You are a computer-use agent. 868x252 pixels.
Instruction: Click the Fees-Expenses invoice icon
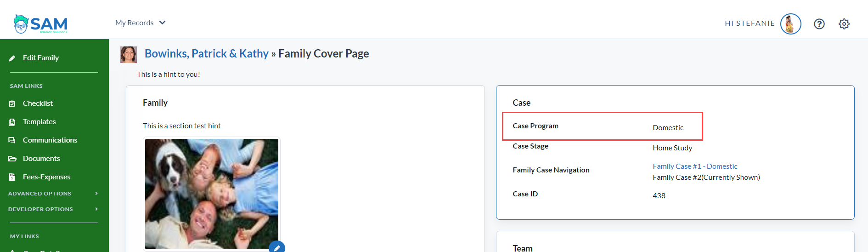pos(12,177)
